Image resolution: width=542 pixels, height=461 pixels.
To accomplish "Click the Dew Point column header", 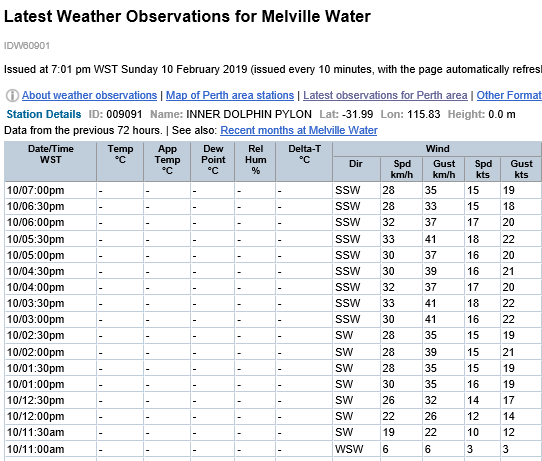I will (213, 161).
